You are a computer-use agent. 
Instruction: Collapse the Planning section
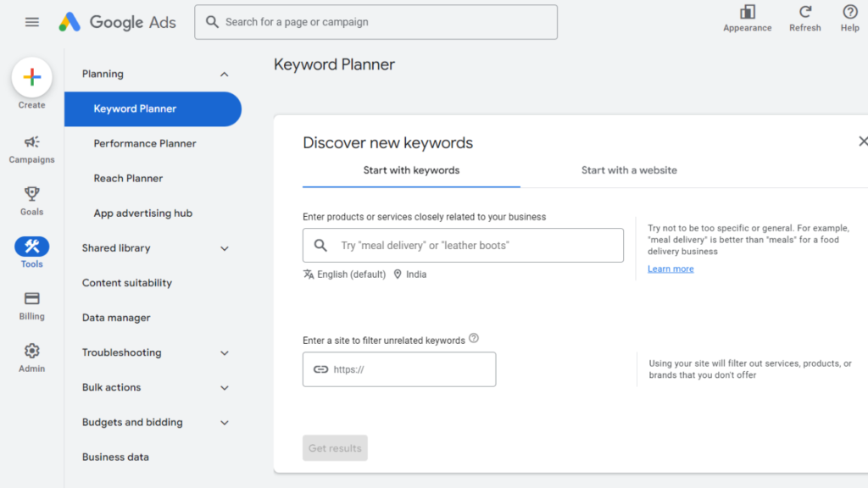point(224,75)
